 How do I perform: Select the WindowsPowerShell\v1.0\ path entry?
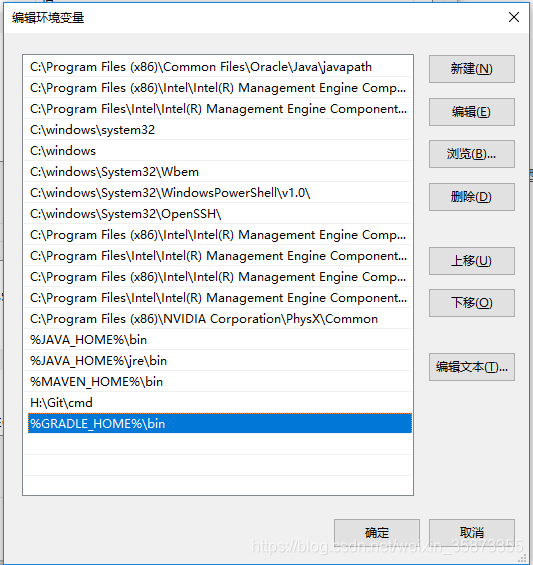point(218,193)
